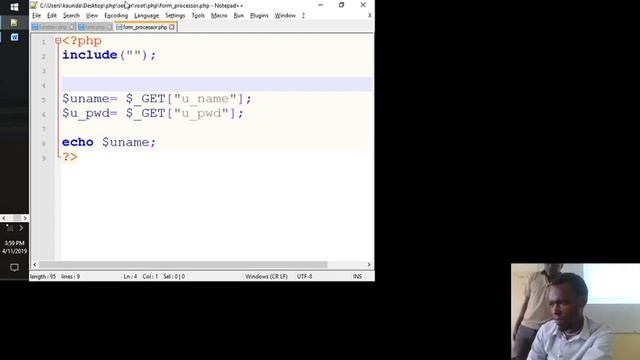Screen dimensions: 640x360
Task: Click the 'UTF-8' encoding status bar entry
Action: tap(304, 276)
